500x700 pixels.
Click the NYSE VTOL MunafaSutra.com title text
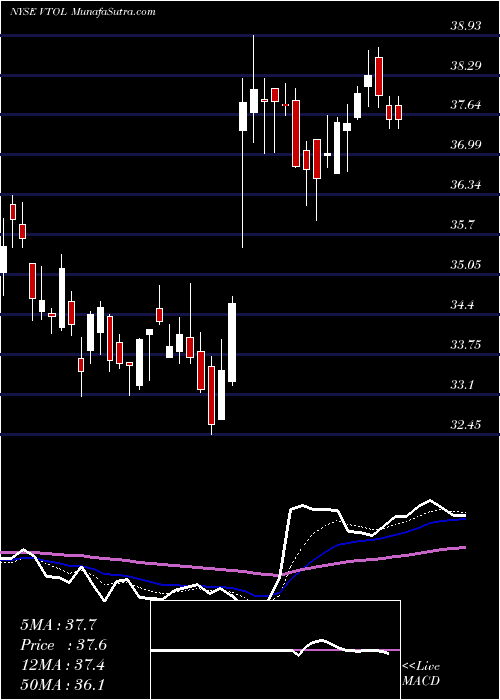(83, 12)
